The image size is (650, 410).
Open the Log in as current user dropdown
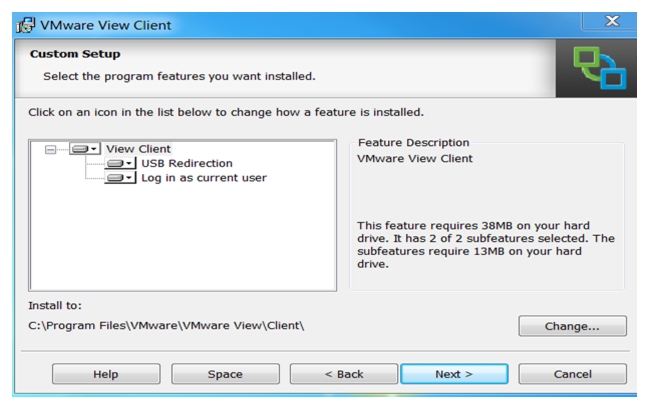click(x=120, y=178)
